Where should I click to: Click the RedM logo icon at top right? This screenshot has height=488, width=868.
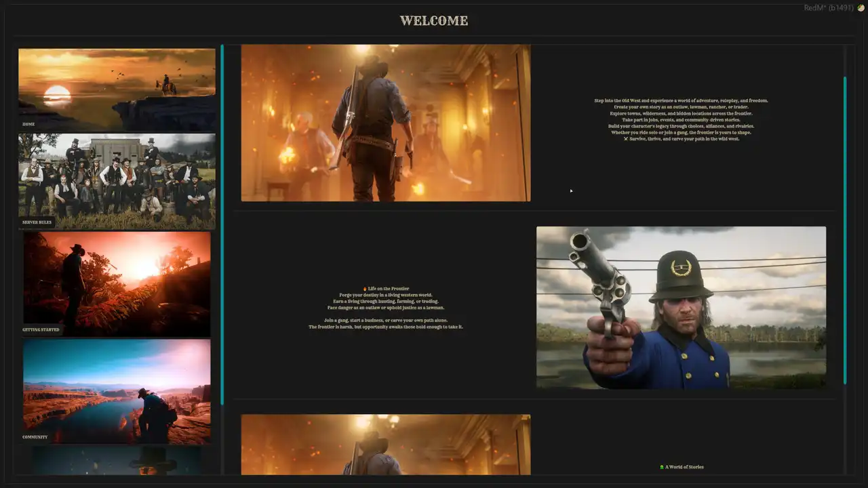point(861,8)
